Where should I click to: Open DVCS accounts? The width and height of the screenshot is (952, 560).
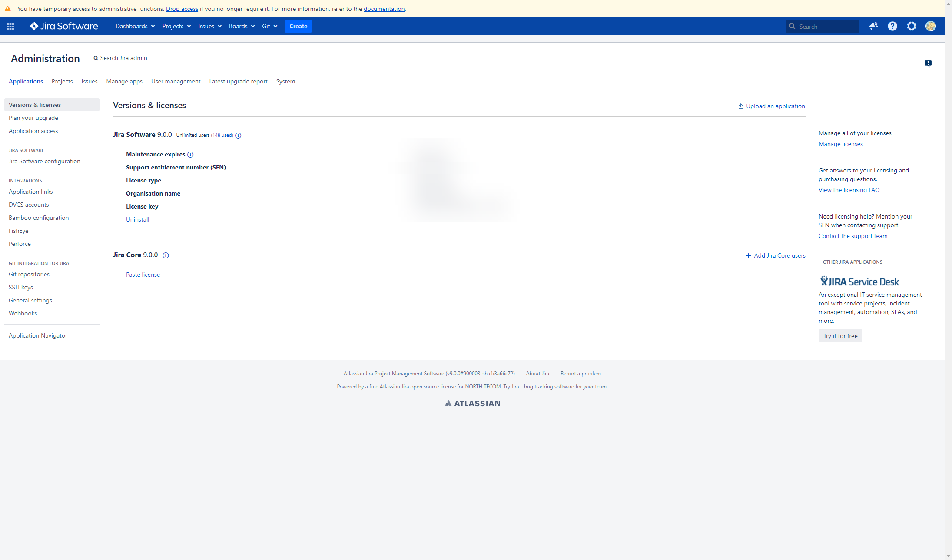[29, 205]
